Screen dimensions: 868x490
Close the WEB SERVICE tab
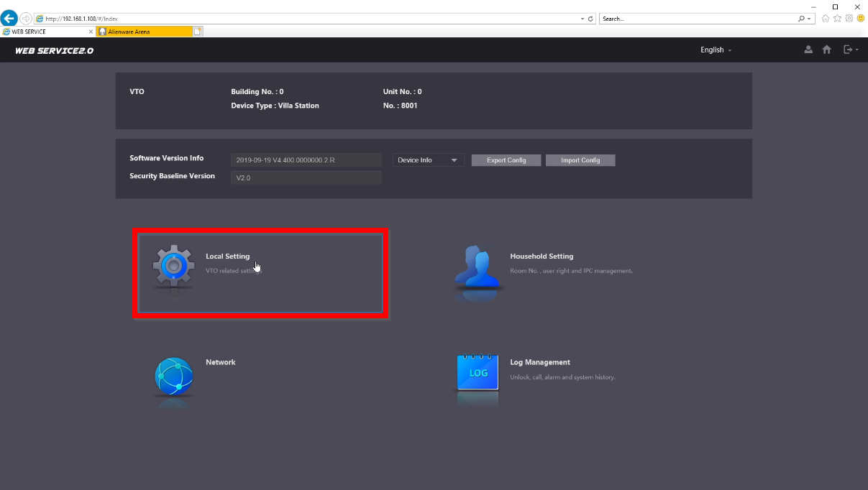(91, 32)
